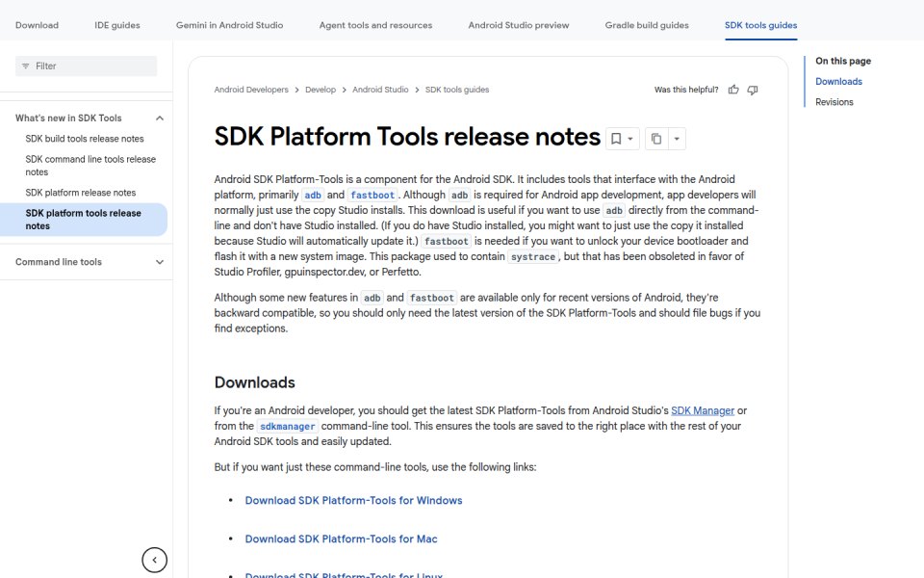Download SDK Platform-Tools for Mac
The image size is (924, 578).
click(x=341, y=539)
